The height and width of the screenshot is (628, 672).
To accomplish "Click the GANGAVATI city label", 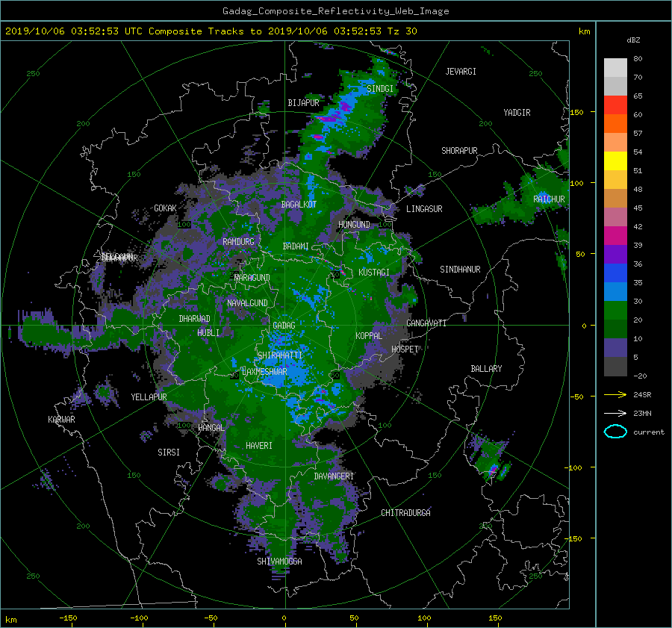I will coord(426,323).
